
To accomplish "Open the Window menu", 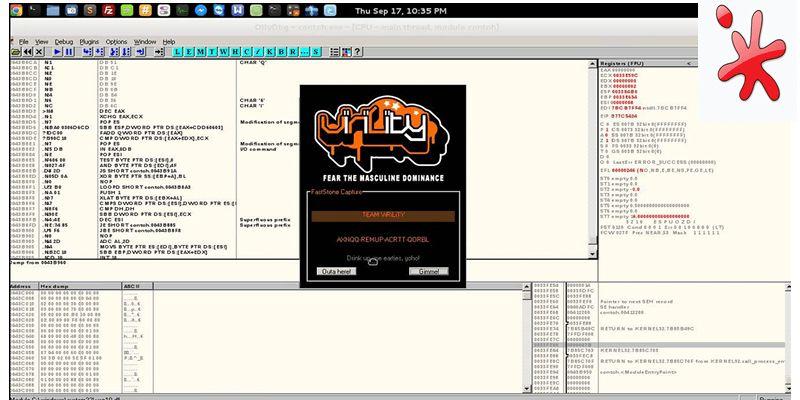I will click(x=145, y=42).
